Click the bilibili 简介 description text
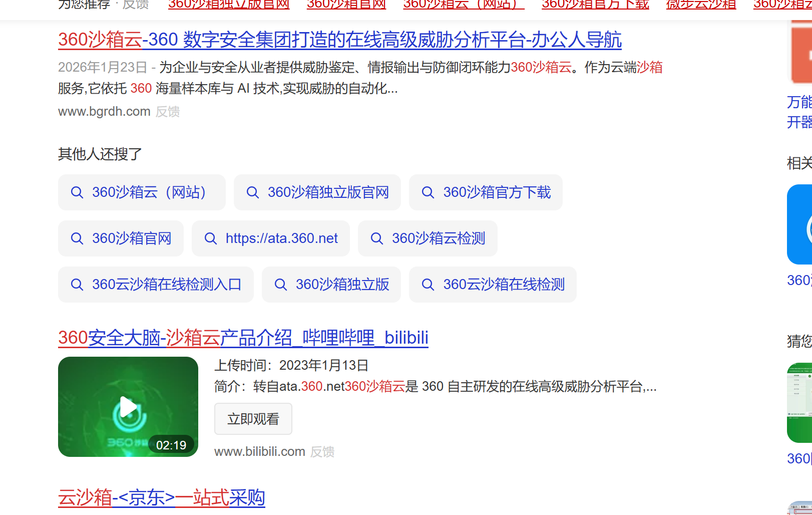The width and height of the screenshot is (812, 515). tap(436, 386)
